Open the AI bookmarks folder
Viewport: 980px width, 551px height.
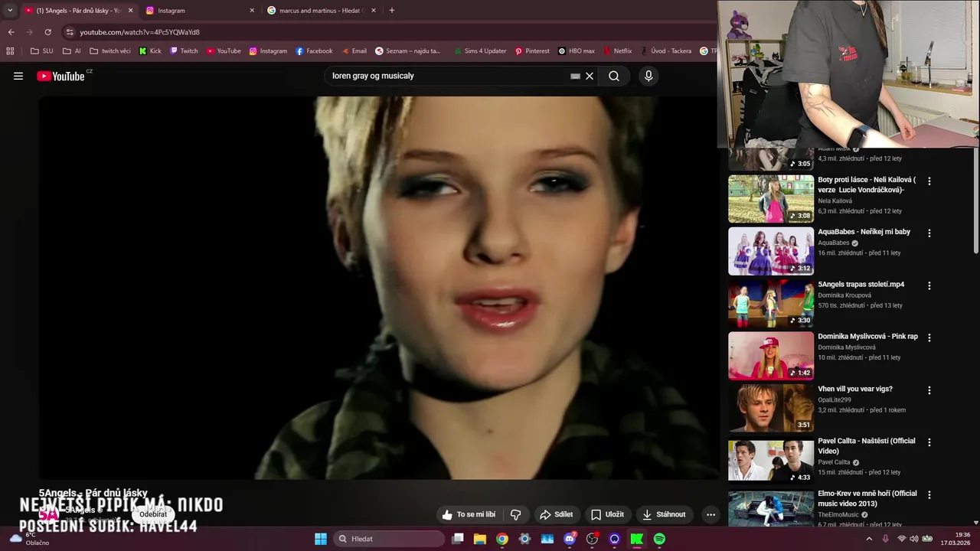tap(72, 51)
